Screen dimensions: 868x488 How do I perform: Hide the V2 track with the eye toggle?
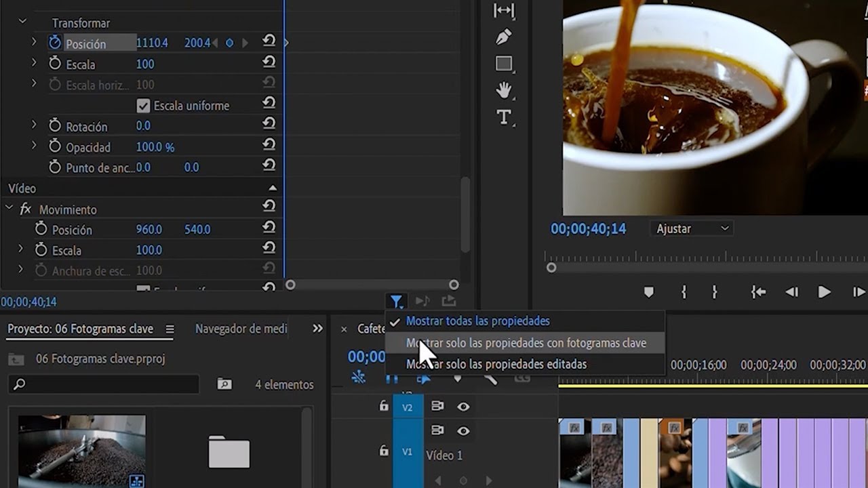464,407
